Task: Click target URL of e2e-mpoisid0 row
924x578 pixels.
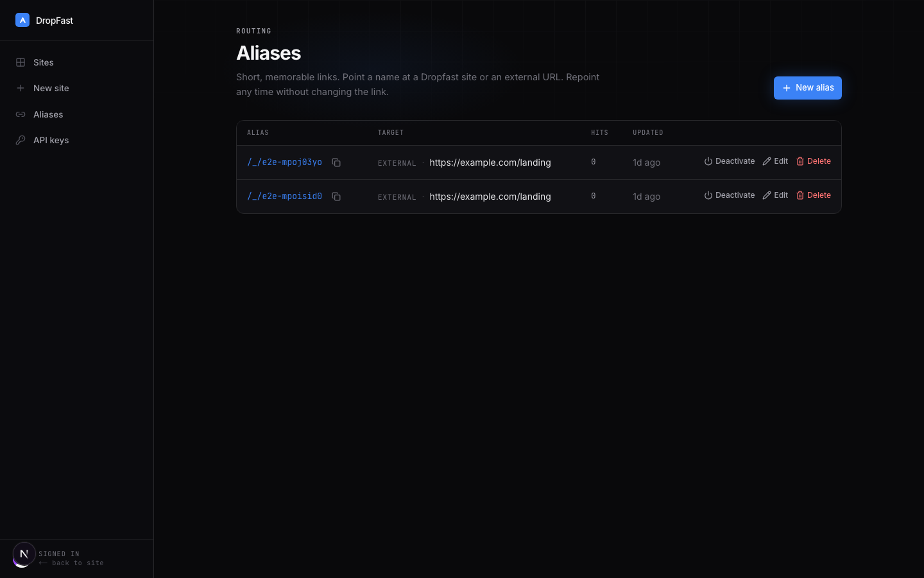Action: click(490, 197)
